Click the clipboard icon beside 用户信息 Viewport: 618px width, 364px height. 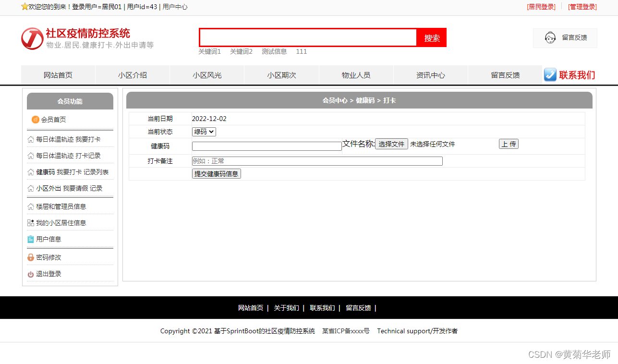[31, 239]
